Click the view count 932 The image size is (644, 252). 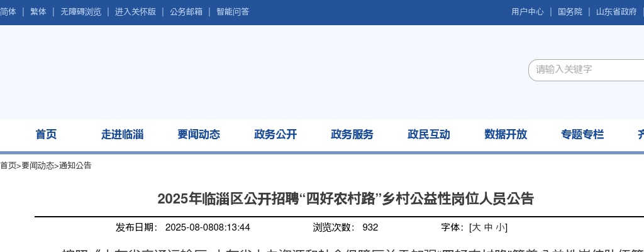pos(370,227)
